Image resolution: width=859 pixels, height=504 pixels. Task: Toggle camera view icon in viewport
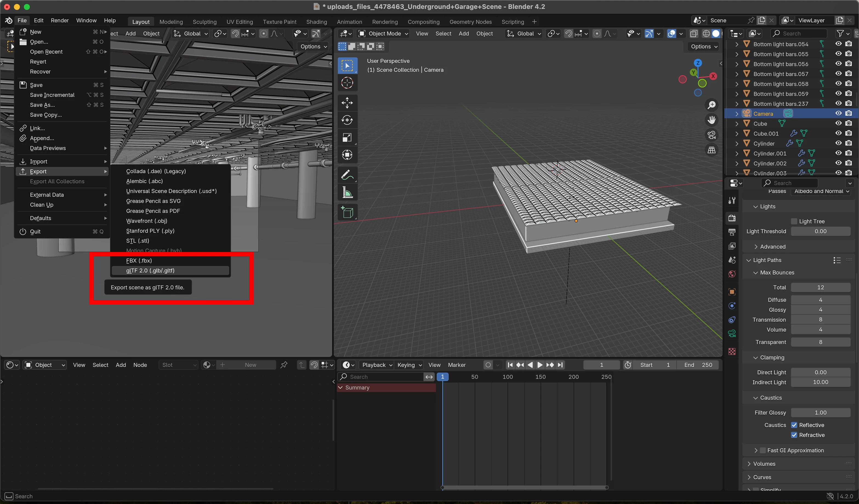point(711,135)
